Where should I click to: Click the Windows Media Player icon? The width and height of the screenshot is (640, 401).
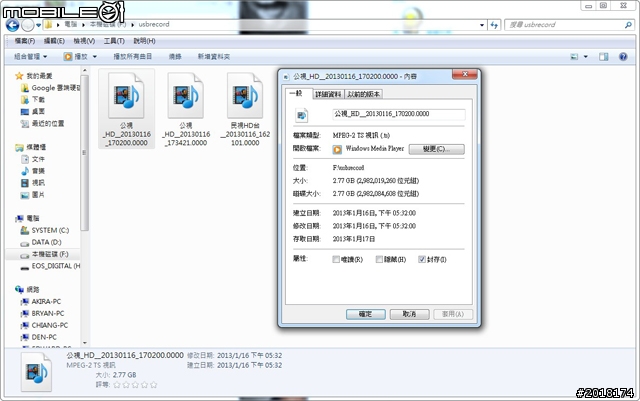click(x=337, y=149)
